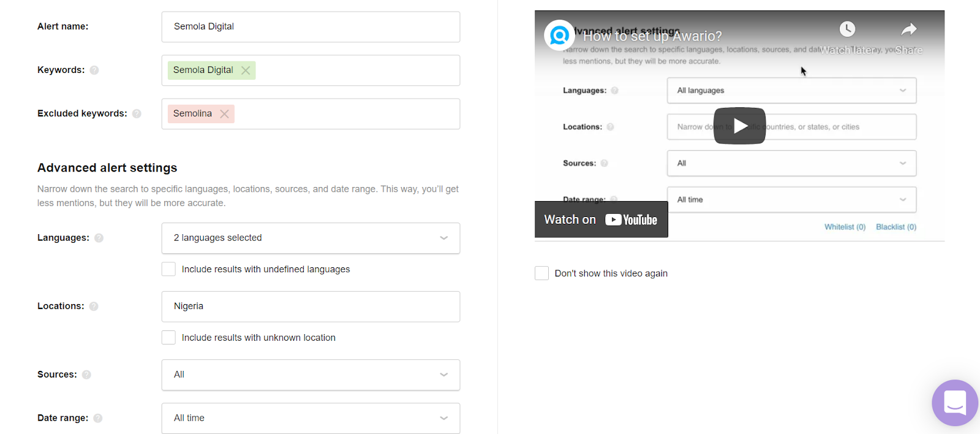Open the Sources All dropdown
Image resolution: width=980 pixels, height=434 pixels.
pyautogui.click(x=311, y=375)
